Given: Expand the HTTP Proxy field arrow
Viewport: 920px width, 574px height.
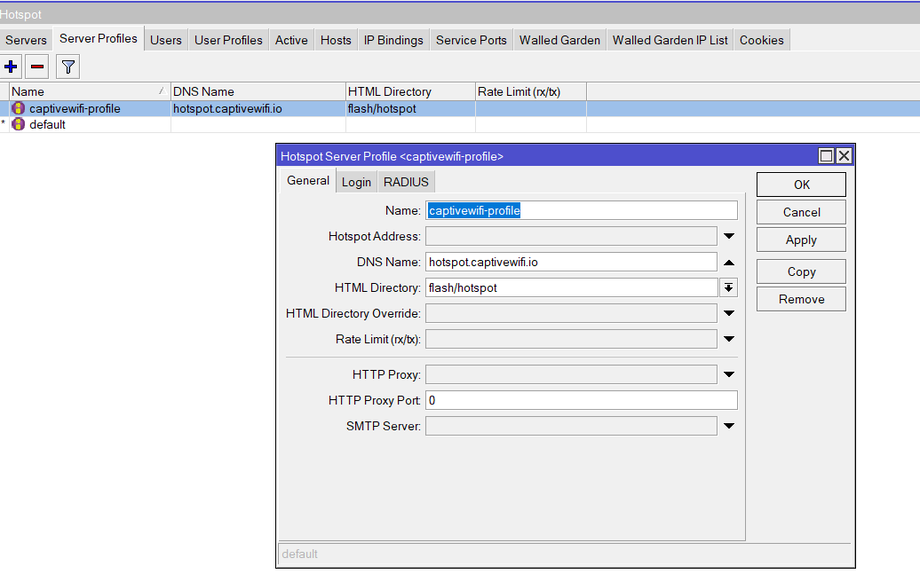Looking at the screenshot, I should (729, 375).
